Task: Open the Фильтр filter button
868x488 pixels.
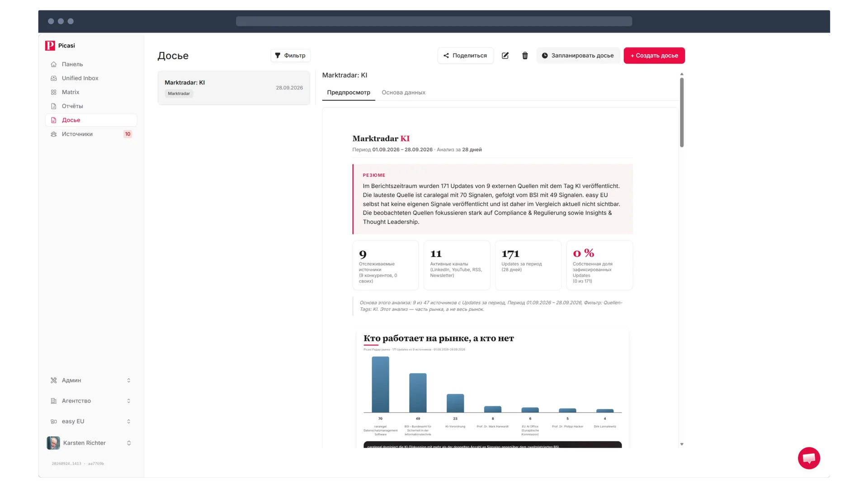Action: 291,56
